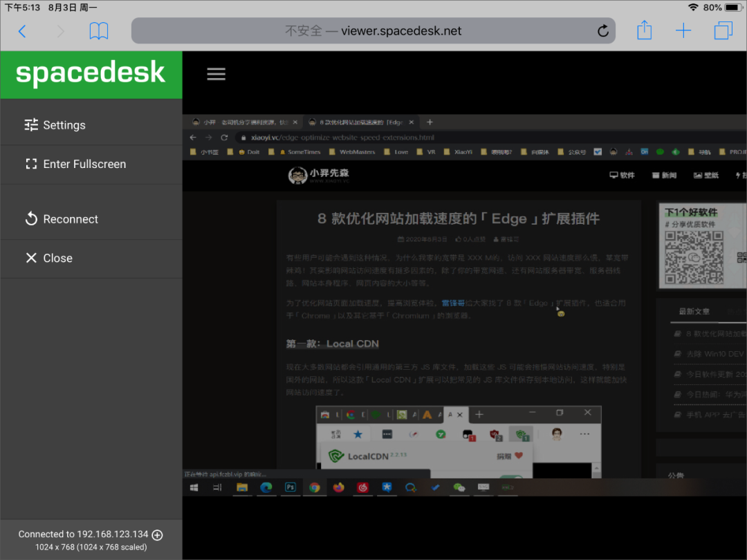Add a new Safari tab

683,31
